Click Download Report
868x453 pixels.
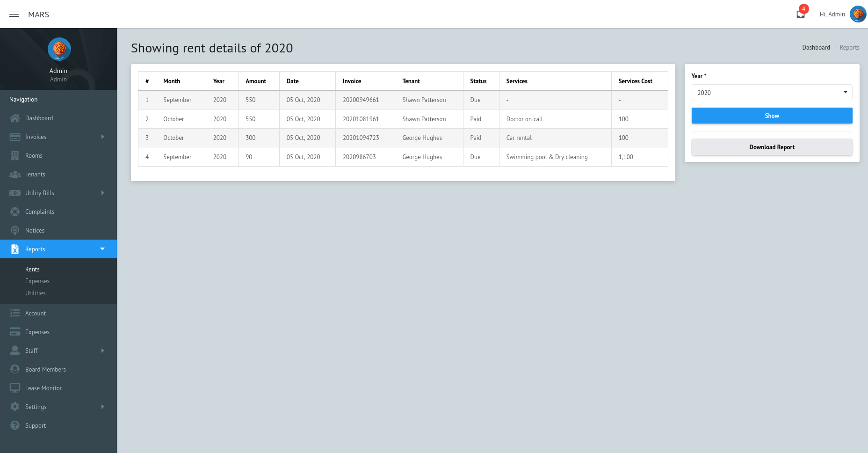[x=771, y=147]
